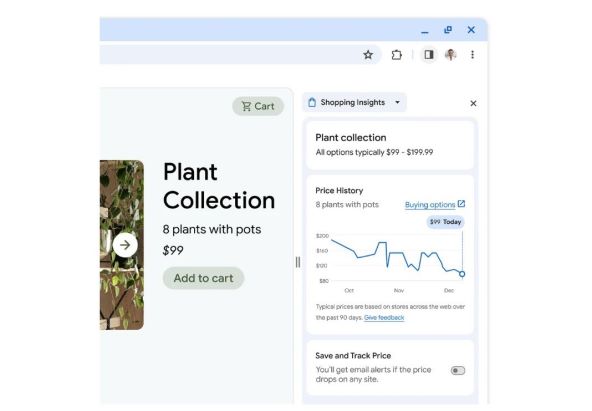Open the Cart button

[258, 106]
